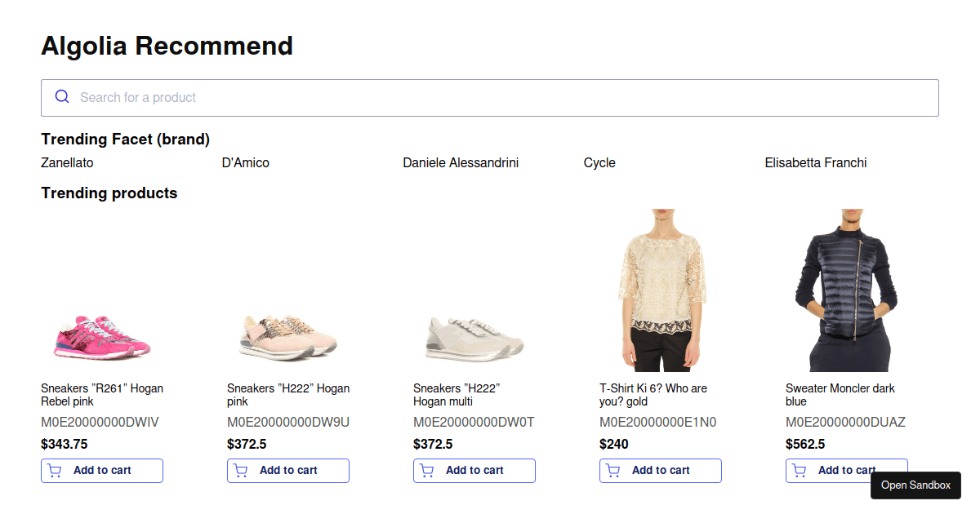Open the D'Amico brand facet
Image resolution: width=980 pixels, height=514 pixels.
point(245,162)
